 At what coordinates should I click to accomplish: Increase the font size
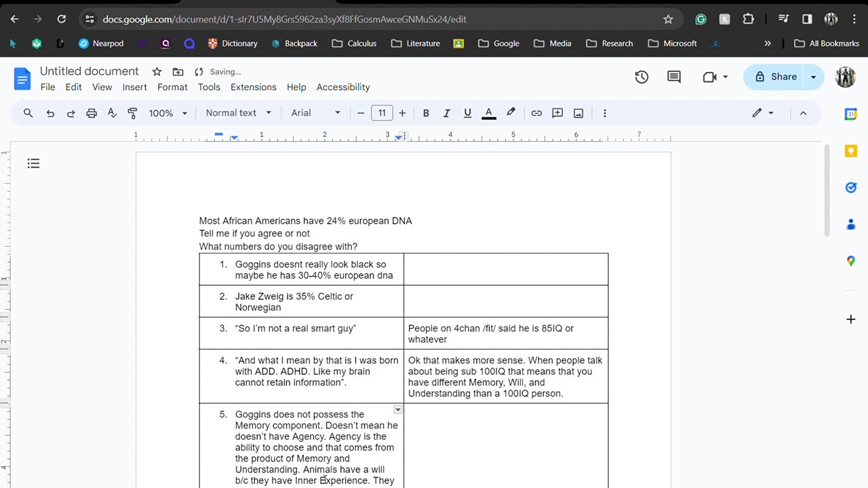click(402, 113)
